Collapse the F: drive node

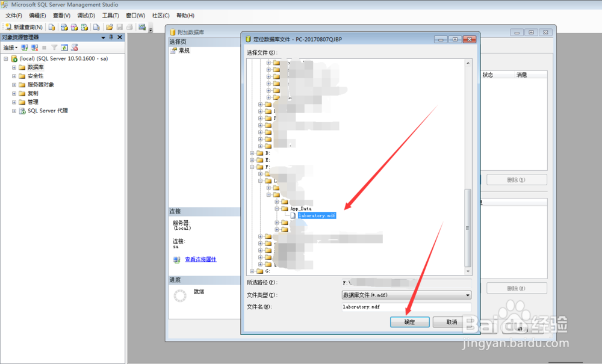click(252, 167)
